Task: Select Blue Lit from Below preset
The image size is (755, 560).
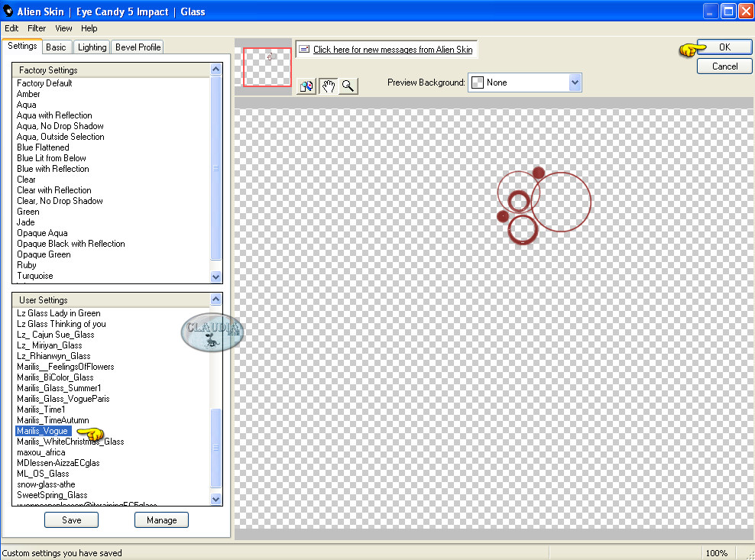Action: (51, 158)
